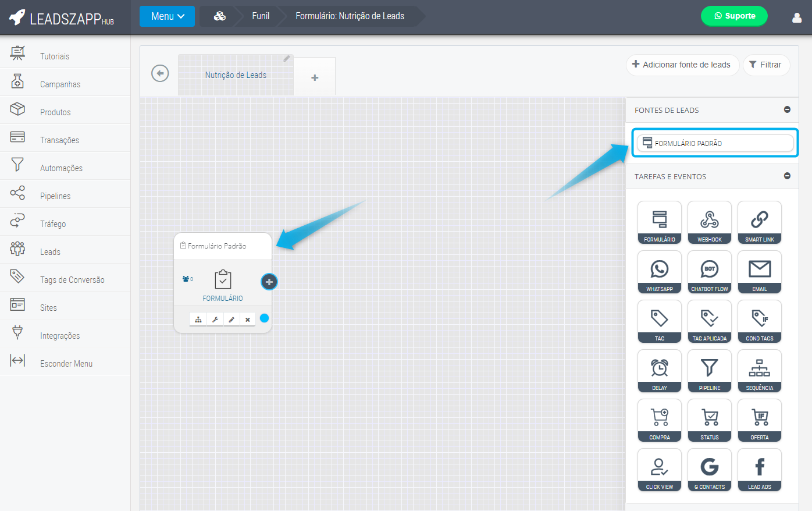Click the Lead Ads Facebook block
Screen dimensions: 812x511
coord(759,470)
